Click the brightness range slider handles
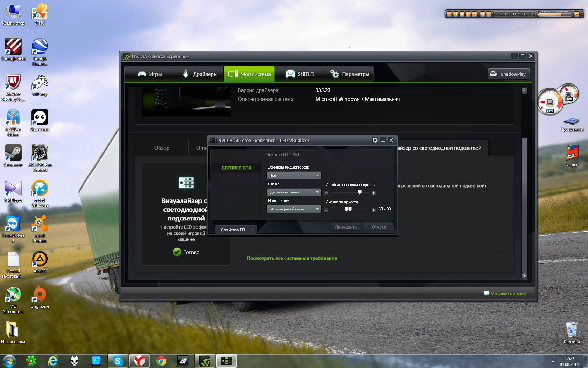The height and width of the screenshot is (368, 588). [348, 209]
